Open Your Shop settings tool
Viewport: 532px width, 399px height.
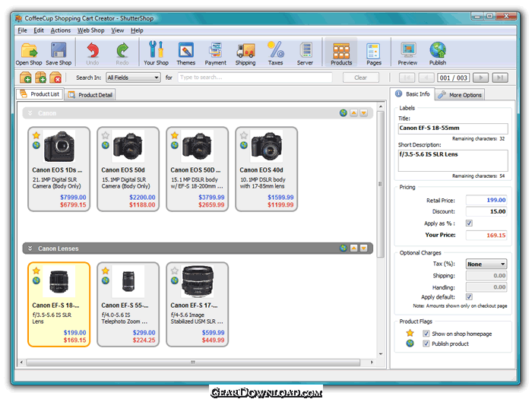(156, 53)
